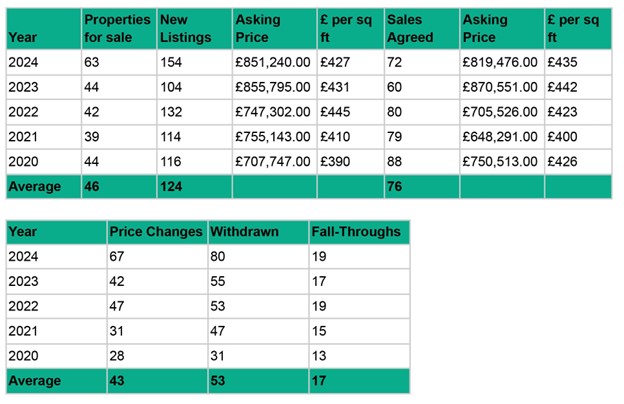Click the "Withdrawn" column header
The height and width of the screenshot is (404, 624).
[243, 232]
